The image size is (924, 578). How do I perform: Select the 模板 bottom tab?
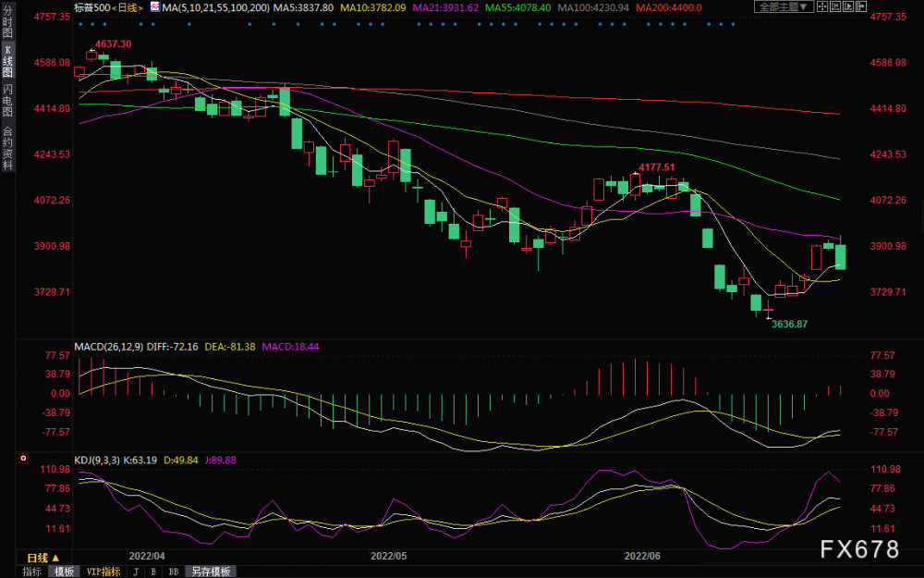(x=65, y=572)
